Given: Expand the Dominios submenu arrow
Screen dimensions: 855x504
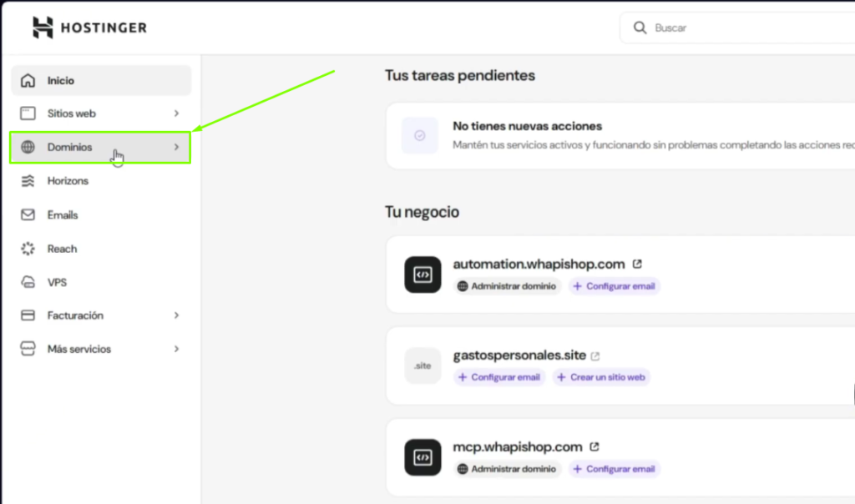Looking at the screenshot, I should (176, 148).
